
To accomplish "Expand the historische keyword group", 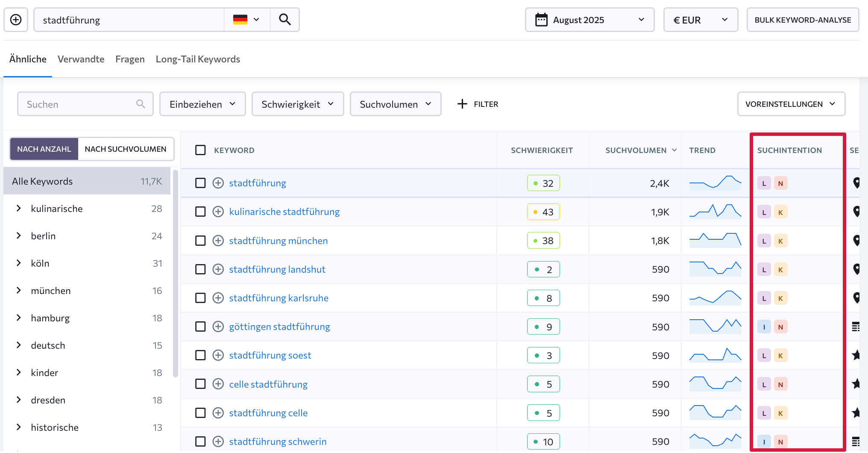I will coord(19,427).
